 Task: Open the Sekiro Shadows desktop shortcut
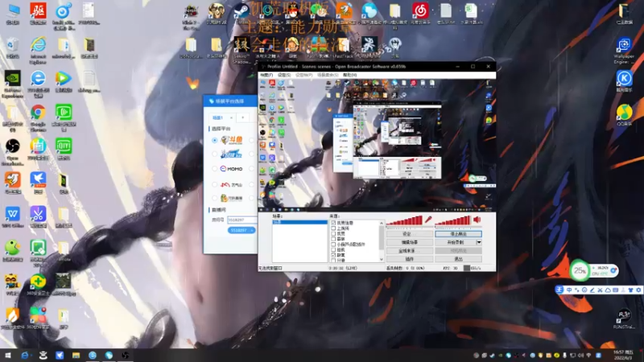(x=242, y=49)
